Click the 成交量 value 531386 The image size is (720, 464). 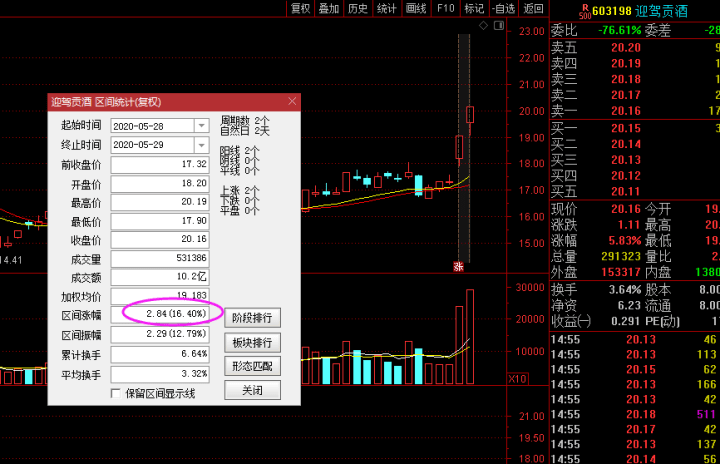point(160,258)
